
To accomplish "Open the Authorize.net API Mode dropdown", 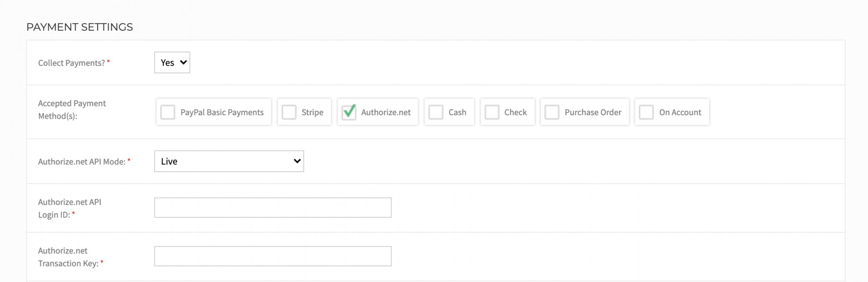I will tap(228, 161).
